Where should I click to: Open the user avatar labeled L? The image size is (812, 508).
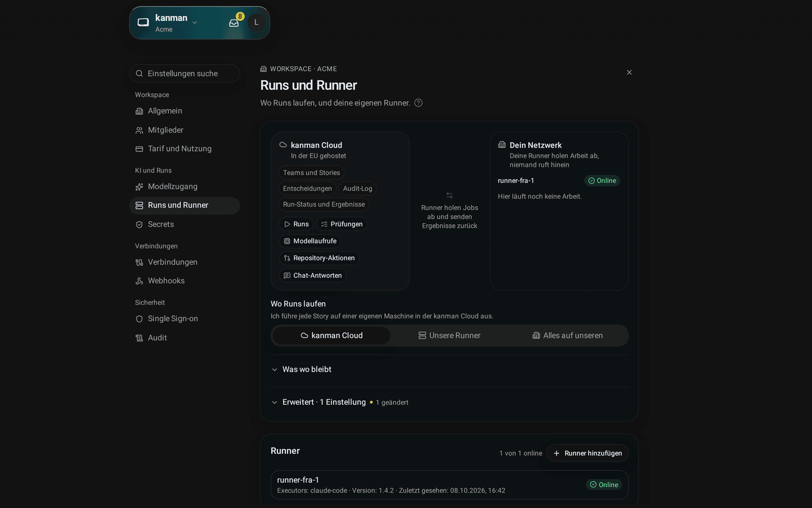coord(257,23)
